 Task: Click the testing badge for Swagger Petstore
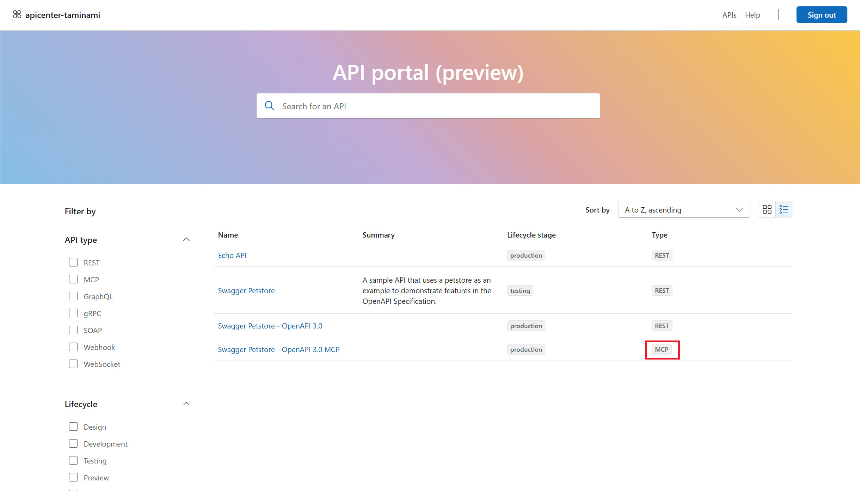(x=520, y=290)
